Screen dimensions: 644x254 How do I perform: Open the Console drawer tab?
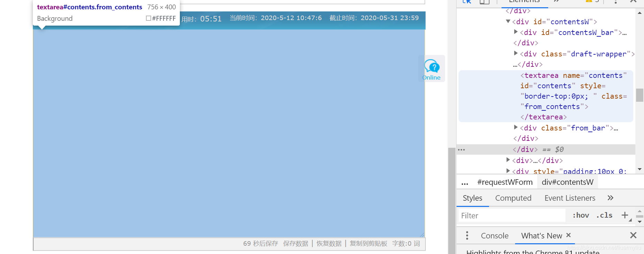point(495,236)
